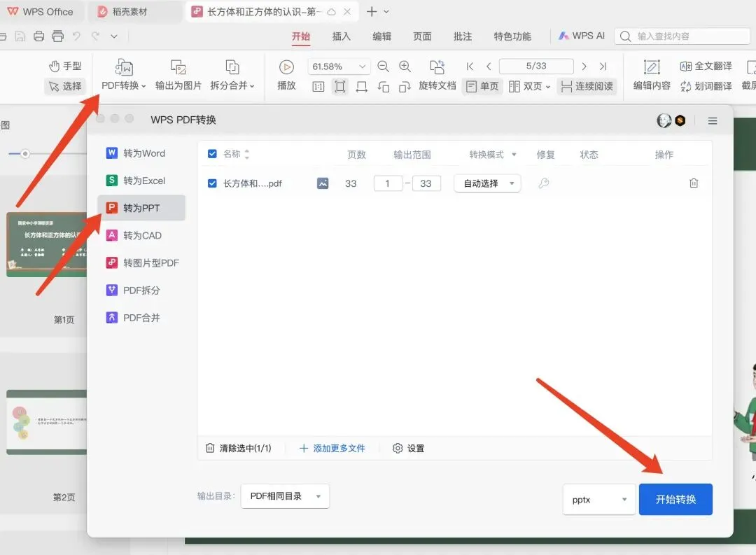Open the WPS AI button
This screenshot has width=756, height=555.
click(582, 36)
